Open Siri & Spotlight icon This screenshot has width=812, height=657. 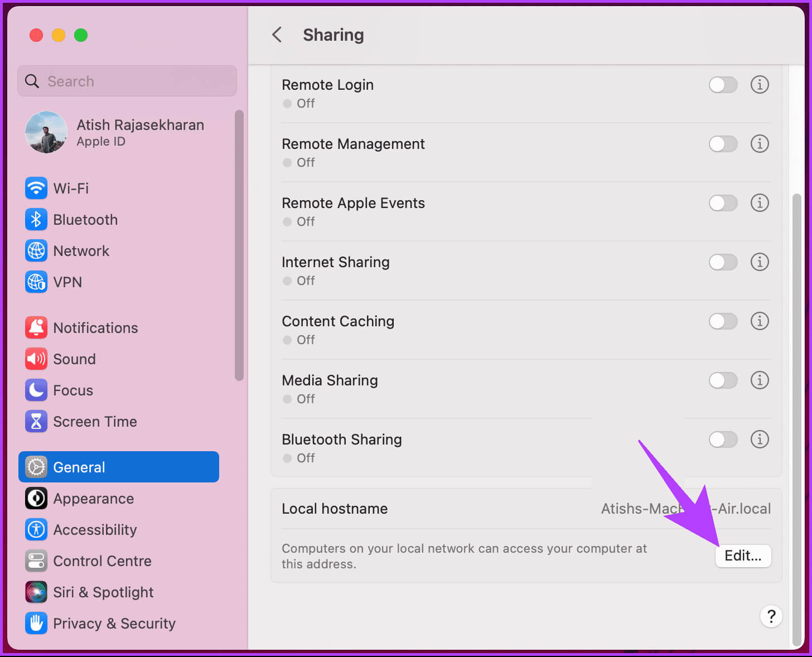coord(36,592)
